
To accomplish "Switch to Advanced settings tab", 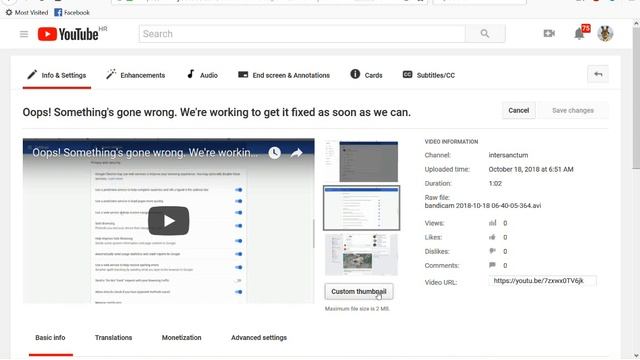I will pos(259,338).
